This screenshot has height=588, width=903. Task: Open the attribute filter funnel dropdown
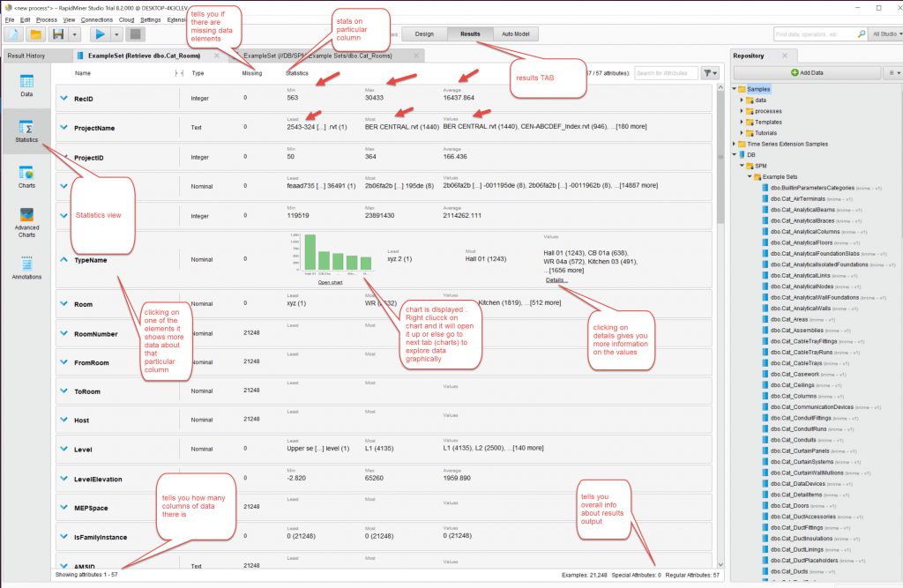coord(709,73)
